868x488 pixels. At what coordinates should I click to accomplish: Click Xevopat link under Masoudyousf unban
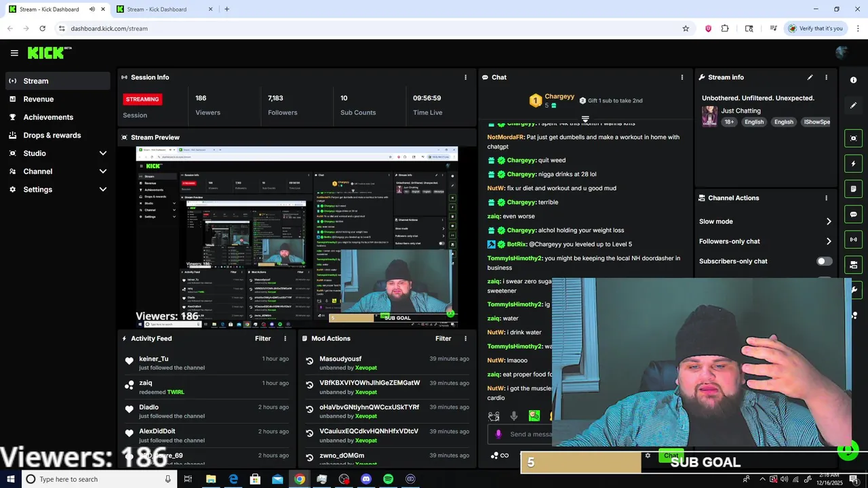pyautogui.click(x=366, y=368)
